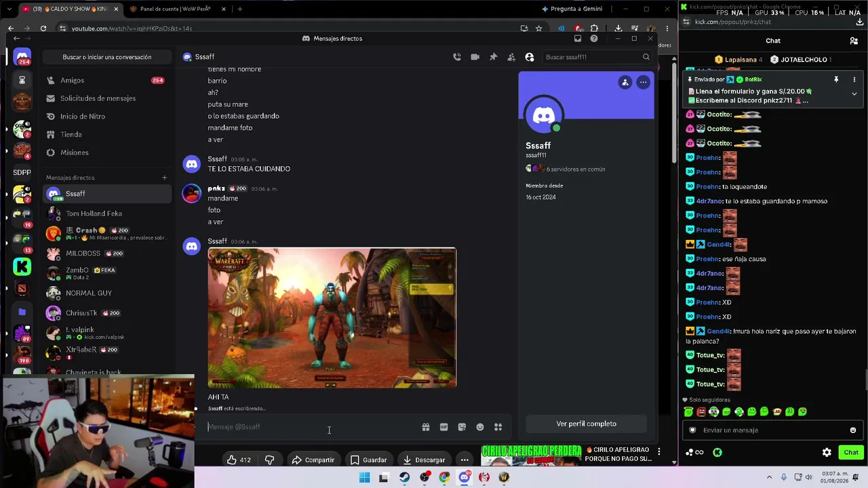Image resolution: width=868 pixels, height=488 pixels.
Task: Open the emoji picker in Discord
Action: tap(480, 427)
